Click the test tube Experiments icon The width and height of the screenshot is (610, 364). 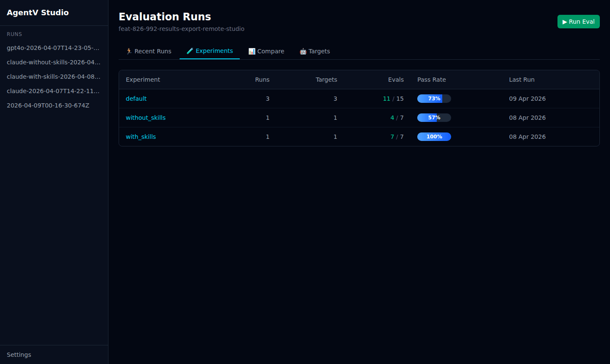(190, 51)
